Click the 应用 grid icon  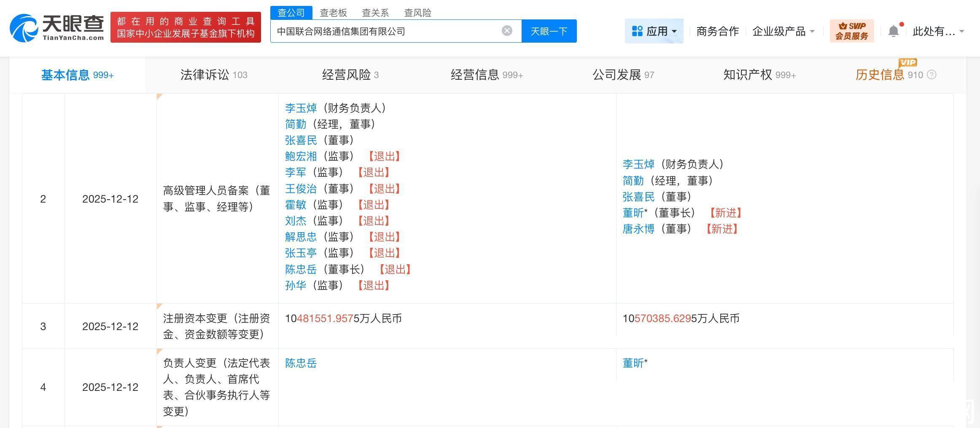tap(637, 31)
